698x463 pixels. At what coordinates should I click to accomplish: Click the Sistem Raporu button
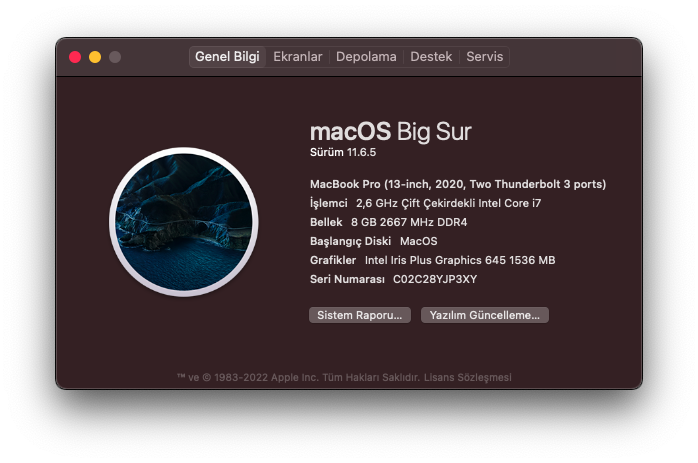pyautogui.click(x=359, y=315)
